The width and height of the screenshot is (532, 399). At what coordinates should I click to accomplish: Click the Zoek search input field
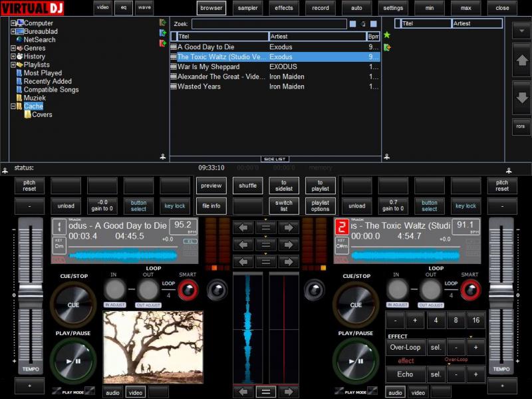point(269,24)
